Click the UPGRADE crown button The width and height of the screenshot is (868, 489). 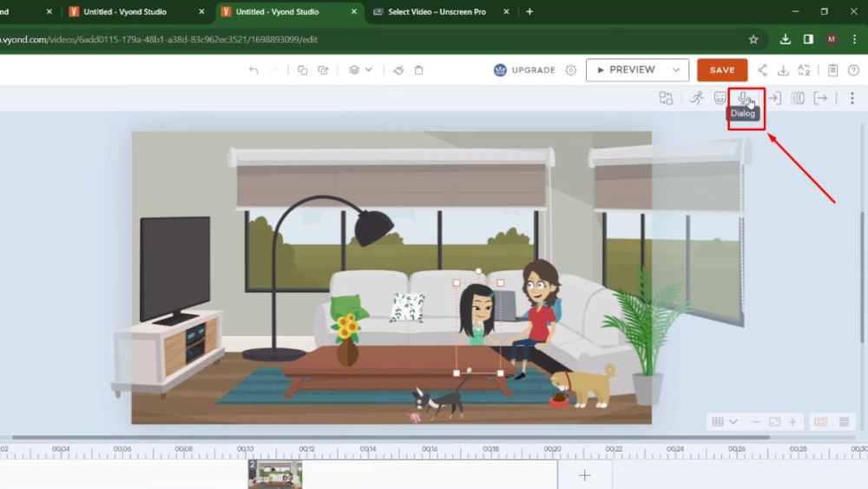tap(524, 69)
